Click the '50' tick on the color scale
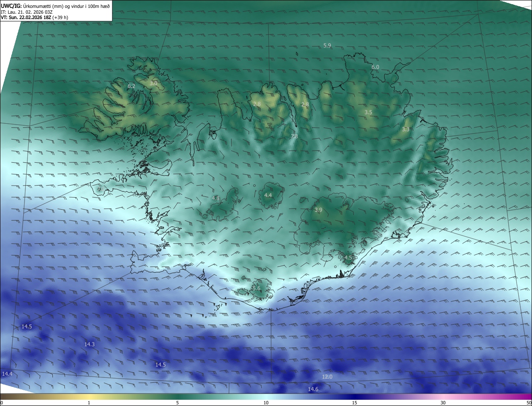The image size is (532, 406). 529,403
